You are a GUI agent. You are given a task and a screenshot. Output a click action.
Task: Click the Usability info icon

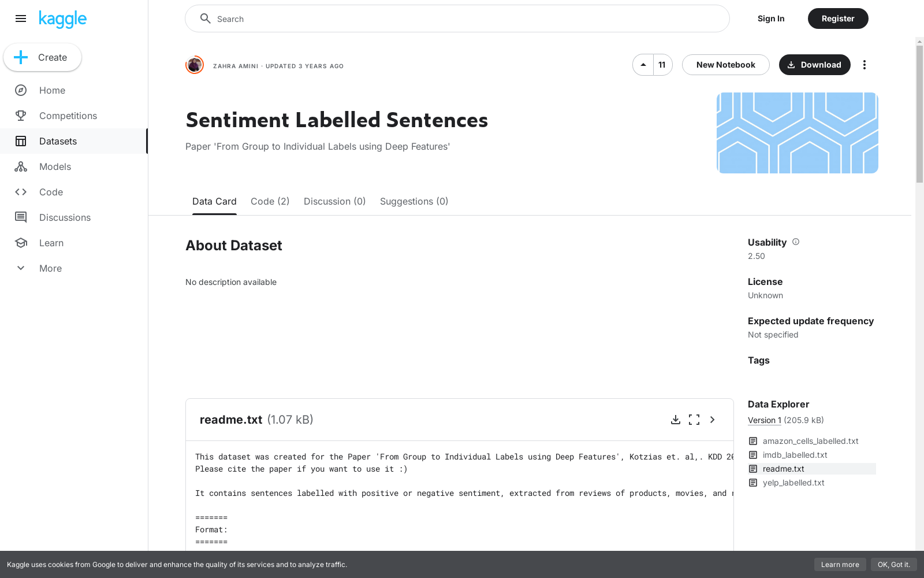pos(796,242)
